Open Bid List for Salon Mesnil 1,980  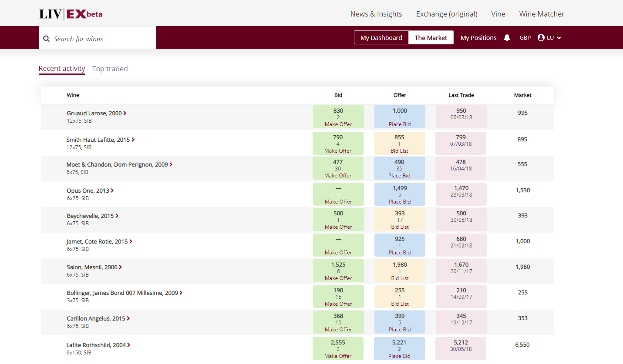pos(400,278)
